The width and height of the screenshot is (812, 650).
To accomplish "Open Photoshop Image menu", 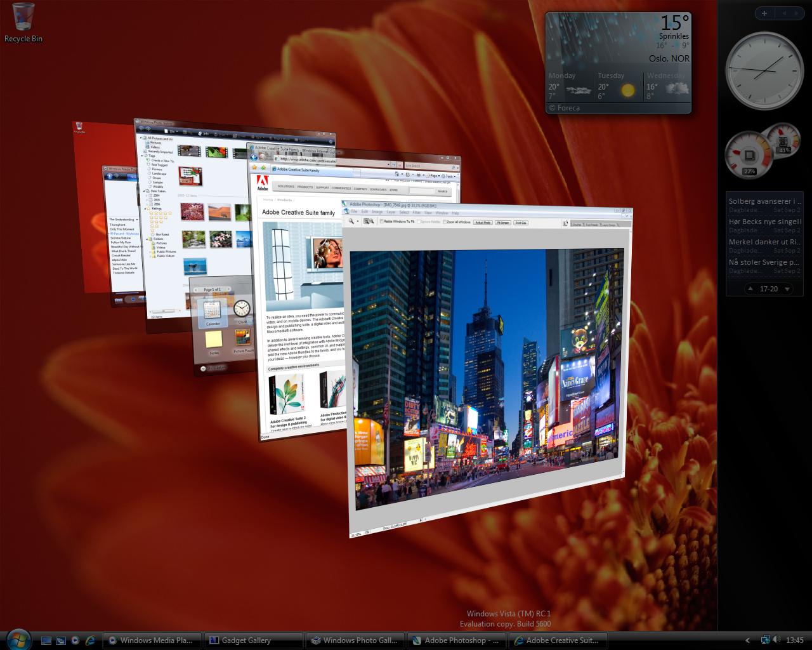I will tap(377, 212).
